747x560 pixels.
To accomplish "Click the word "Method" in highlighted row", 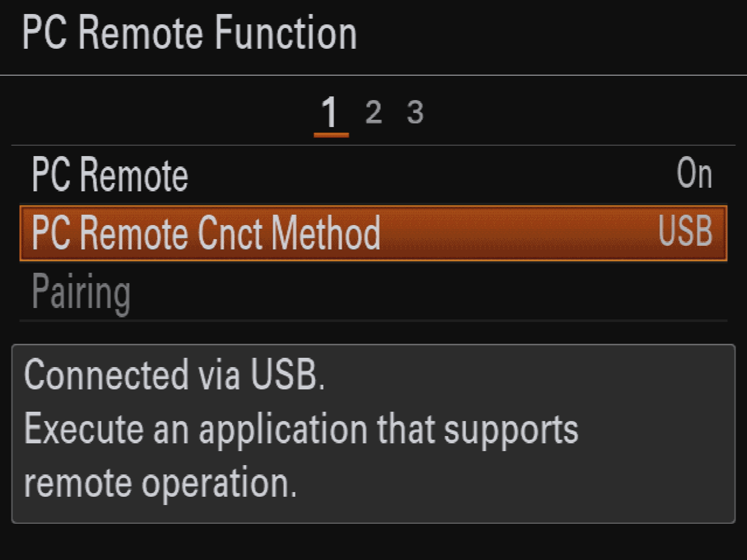I will [326, 233].
